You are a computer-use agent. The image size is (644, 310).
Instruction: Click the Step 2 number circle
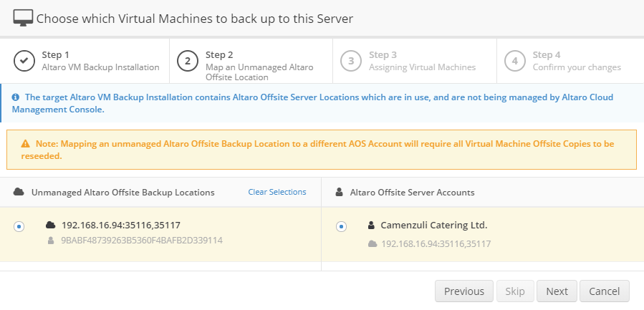point(188,61)
